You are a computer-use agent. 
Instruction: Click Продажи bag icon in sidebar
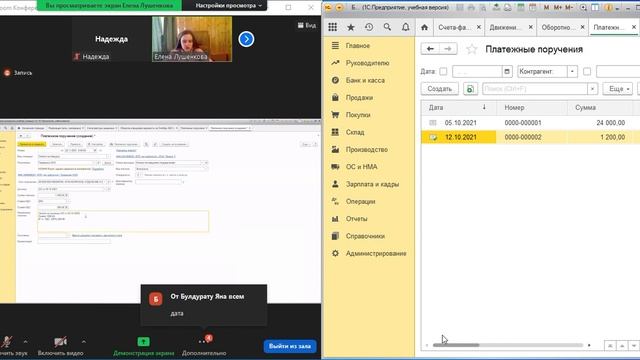(335, 98)
